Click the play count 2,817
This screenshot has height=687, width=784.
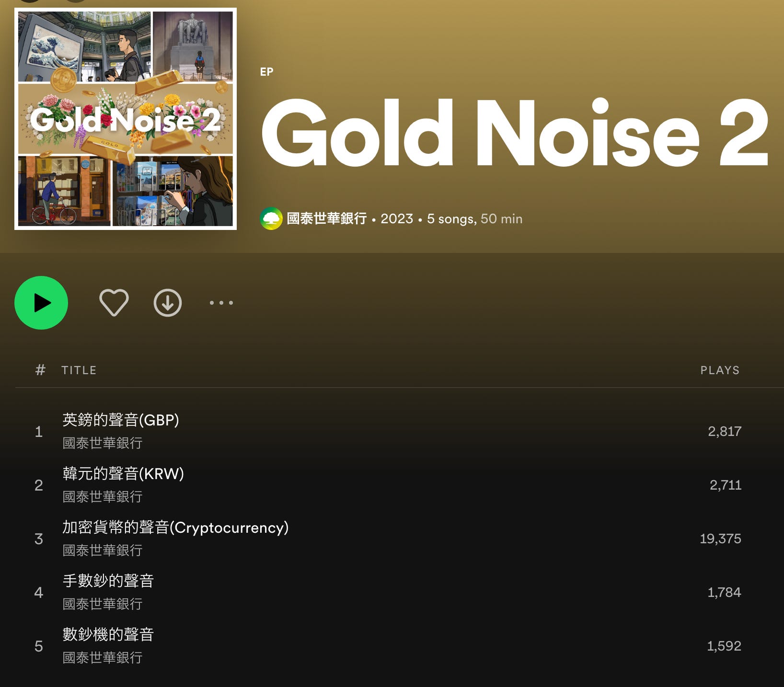coord(725,432)
